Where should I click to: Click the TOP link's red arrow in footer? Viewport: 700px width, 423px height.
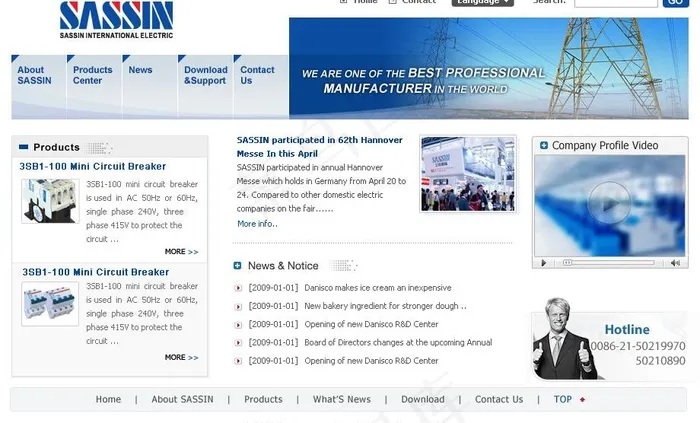(x=583, y=400)
